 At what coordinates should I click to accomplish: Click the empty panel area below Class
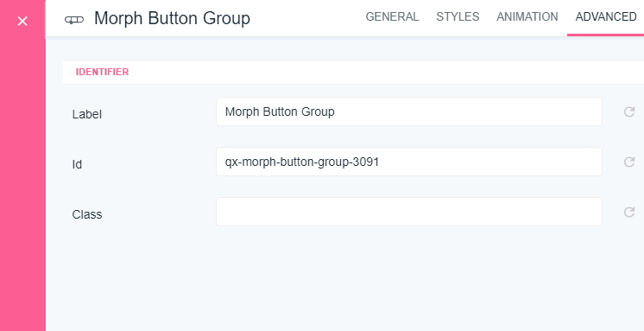coord(345,280)
